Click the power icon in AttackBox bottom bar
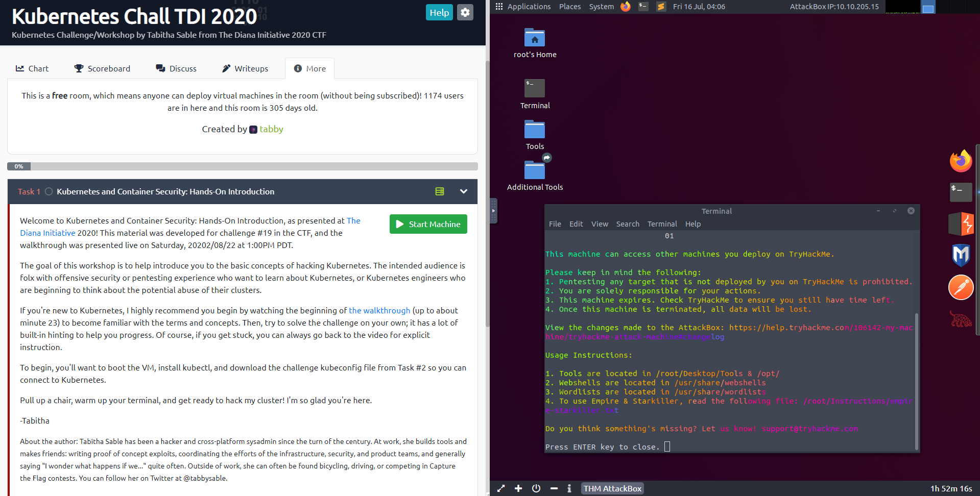The height and width of the screenshot is (496, 980). (x=536, y=488)
